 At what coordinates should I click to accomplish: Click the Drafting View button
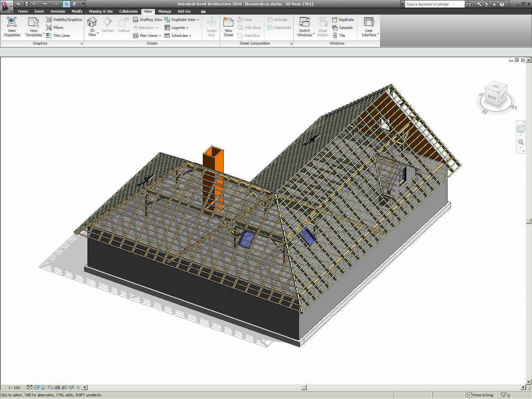[x=147, y=20]
